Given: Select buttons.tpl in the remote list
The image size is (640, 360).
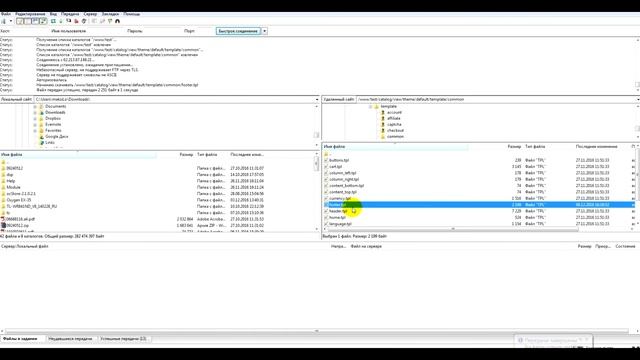Looking at the screenshot, I should point(339,160).
